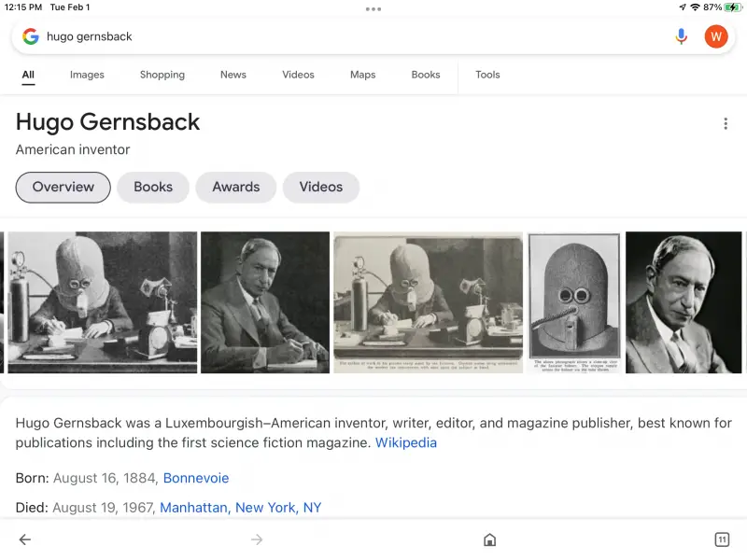Switch to the Images tab

point(87,75)
